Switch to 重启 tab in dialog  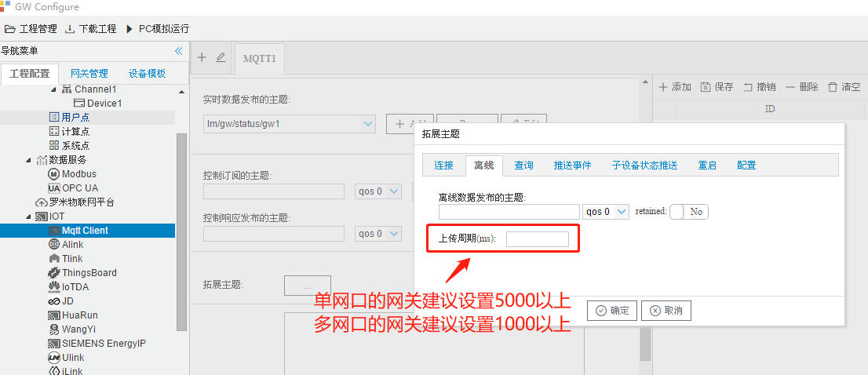[707, 165]
